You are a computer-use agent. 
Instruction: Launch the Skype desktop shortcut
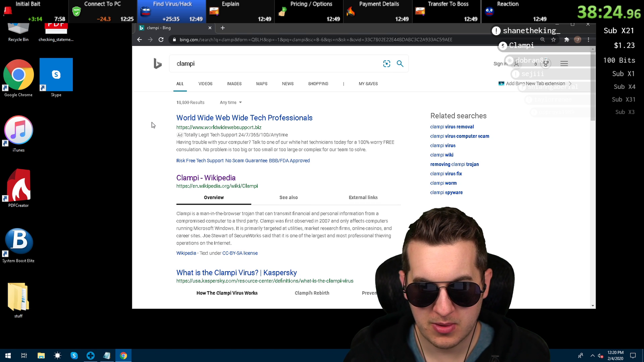pyautogui.click(x=56, y=78)
